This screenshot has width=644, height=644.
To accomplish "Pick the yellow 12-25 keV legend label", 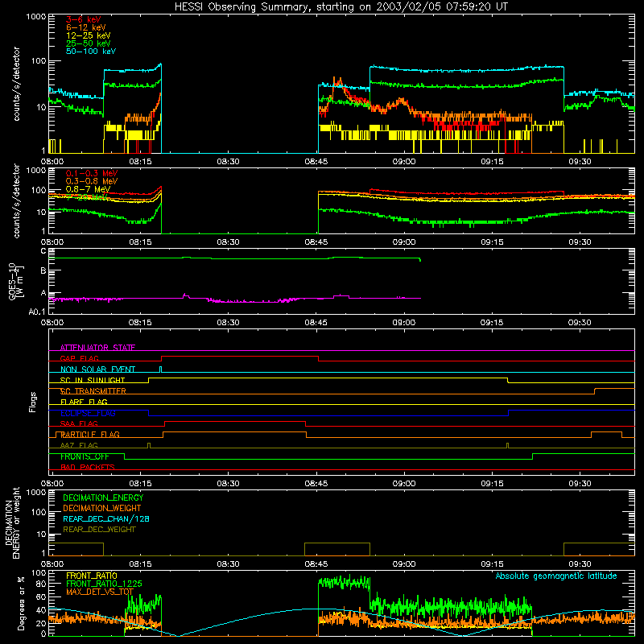I will tap(88, 35).
